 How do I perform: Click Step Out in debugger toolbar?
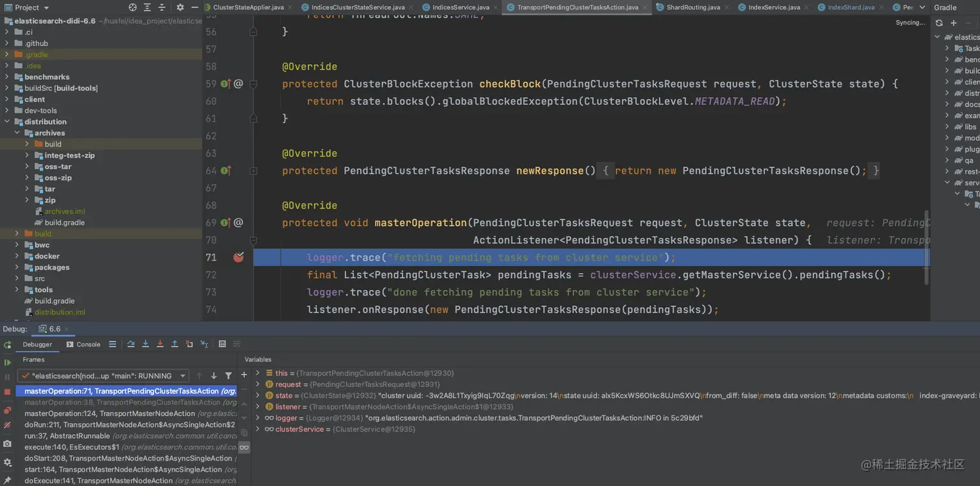(x=174, y=344)
